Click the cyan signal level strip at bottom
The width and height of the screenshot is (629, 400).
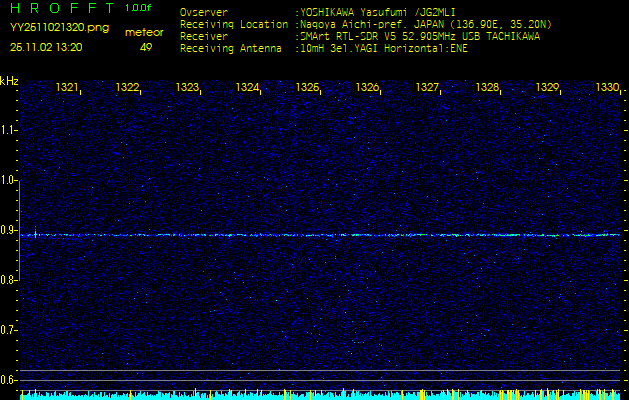coord(320,395)
